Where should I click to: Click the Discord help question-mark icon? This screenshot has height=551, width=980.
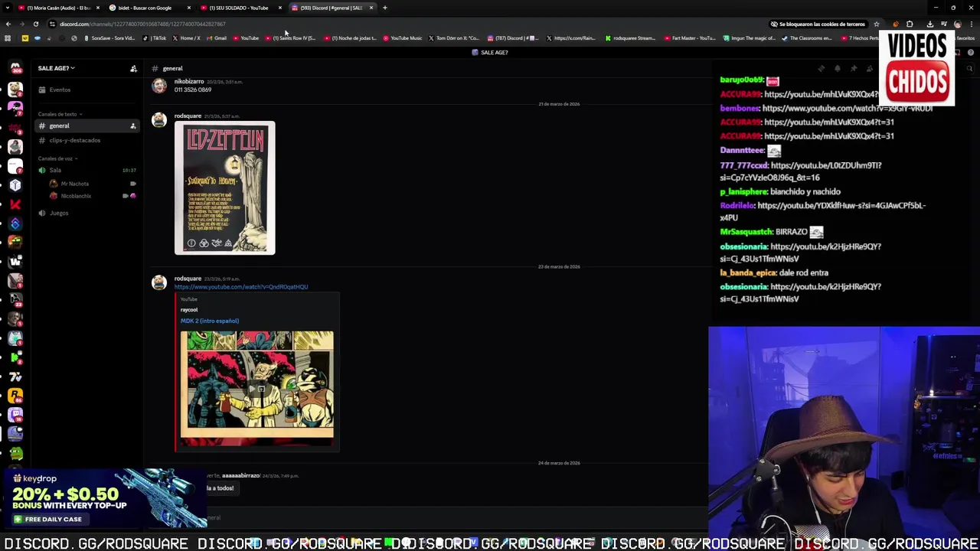[971, 52]
